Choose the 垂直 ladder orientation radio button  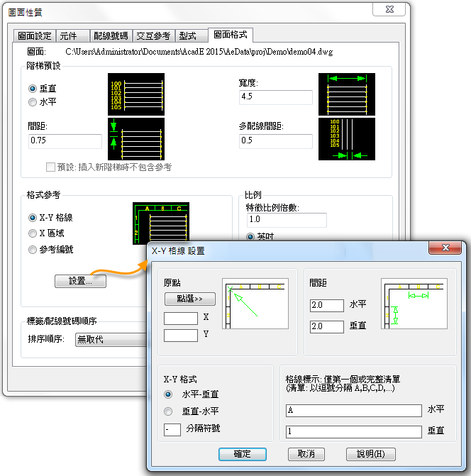coord(33,89)
